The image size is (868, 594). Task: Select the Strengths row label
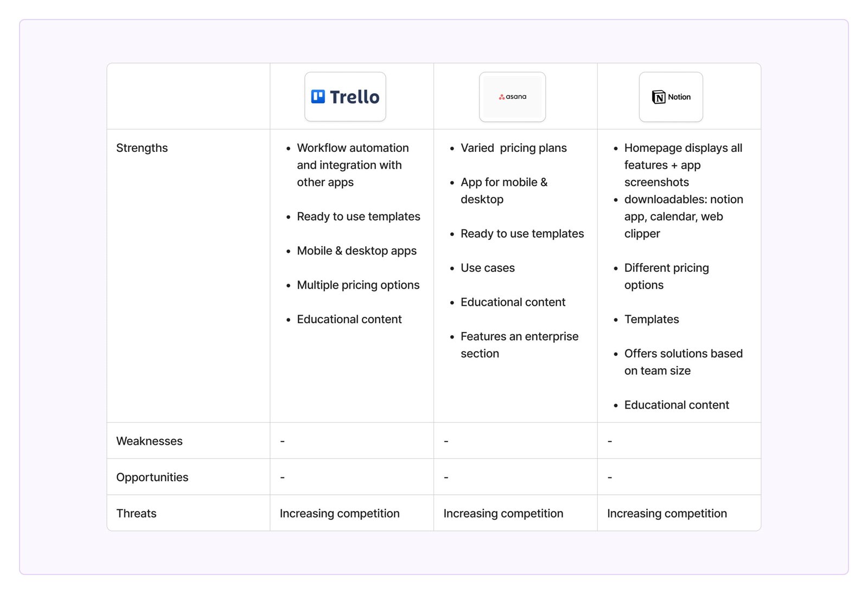[x=142, y=148]
